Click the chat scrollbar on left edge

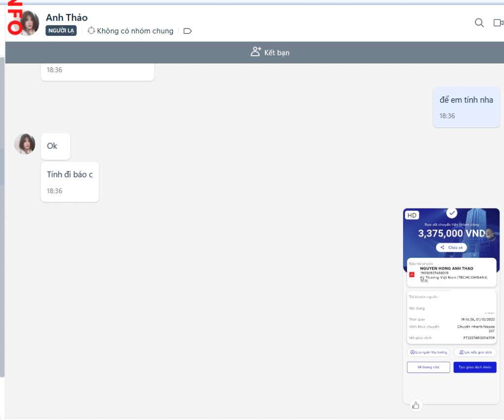click(2, 216)
